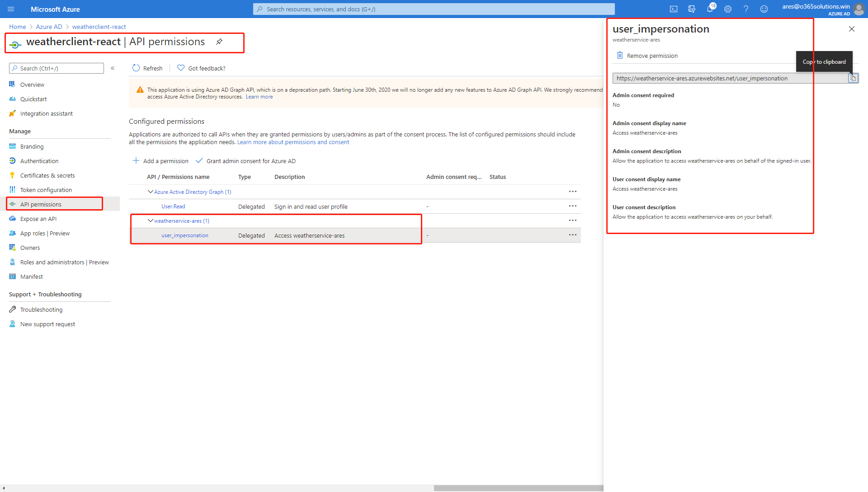Viewport: 868px width, 492px height.
Task: Open more options for user_impersonation row
Action: click(x=573, y=235)
